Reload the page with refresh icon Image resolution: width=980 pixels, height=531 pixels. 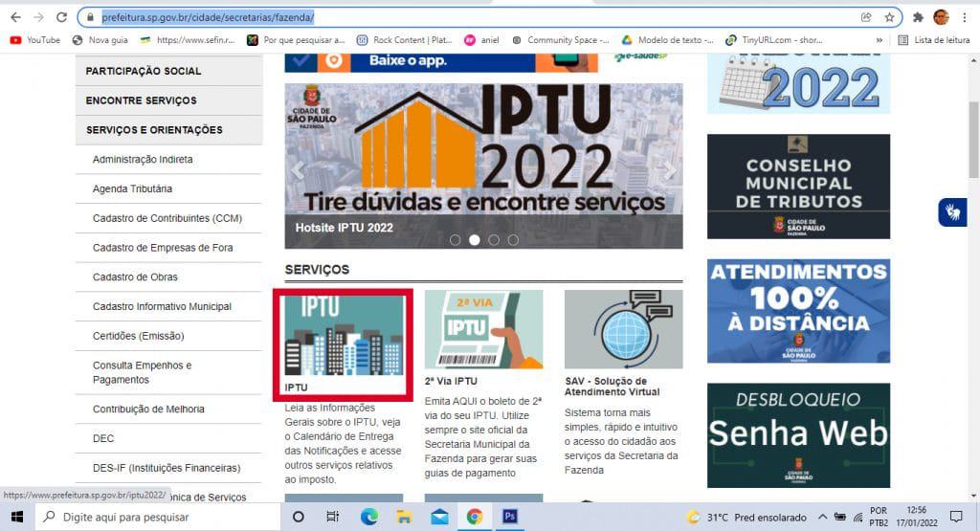(61, 17)
